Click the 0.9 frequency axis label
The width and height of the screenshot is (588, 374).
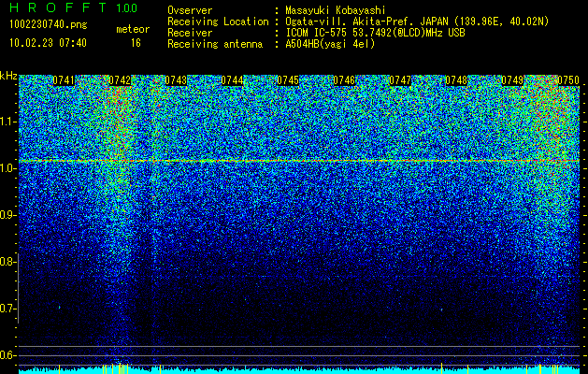pyautogui.click(x=7, y=215)
